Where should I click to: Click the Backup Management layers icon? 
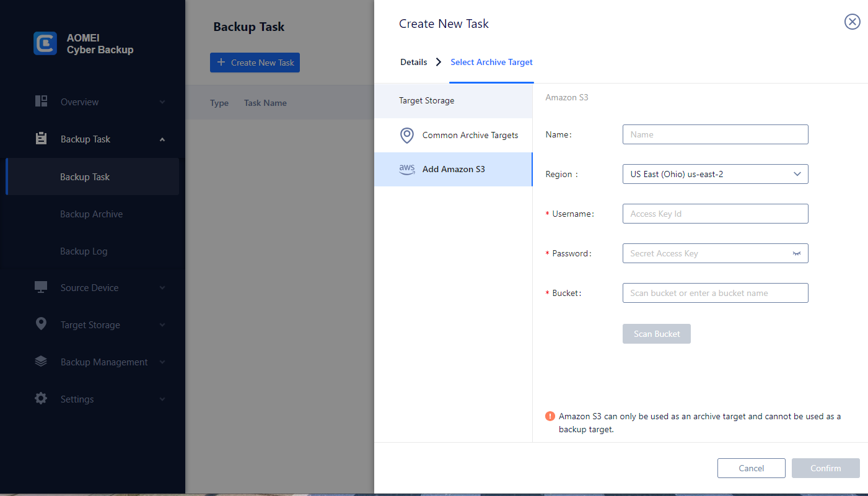[42, 362]
